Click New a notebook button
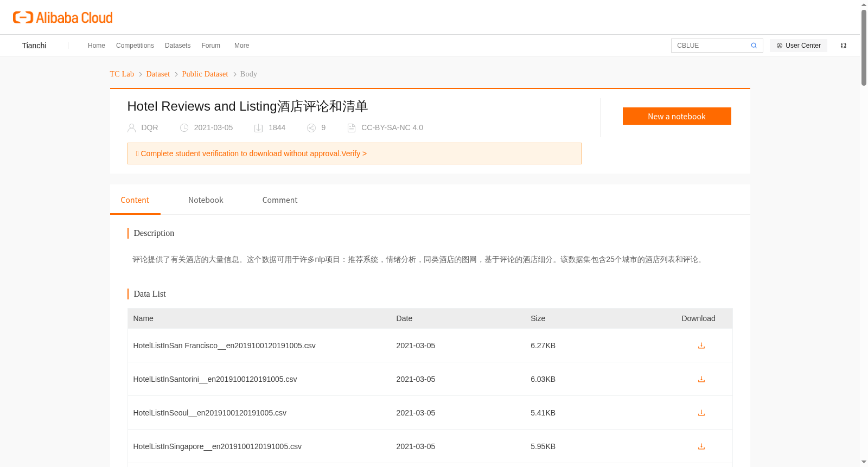 (677, 116)
